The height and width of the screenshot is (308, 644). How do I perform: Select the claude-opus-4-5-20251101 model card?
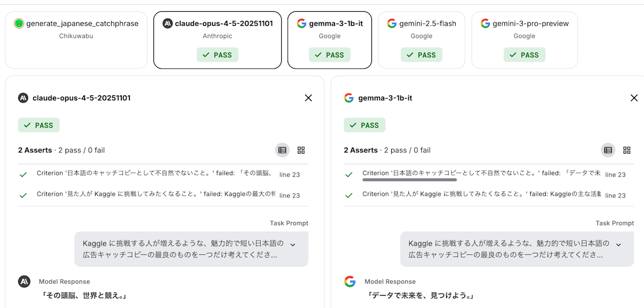pos(217,40)
